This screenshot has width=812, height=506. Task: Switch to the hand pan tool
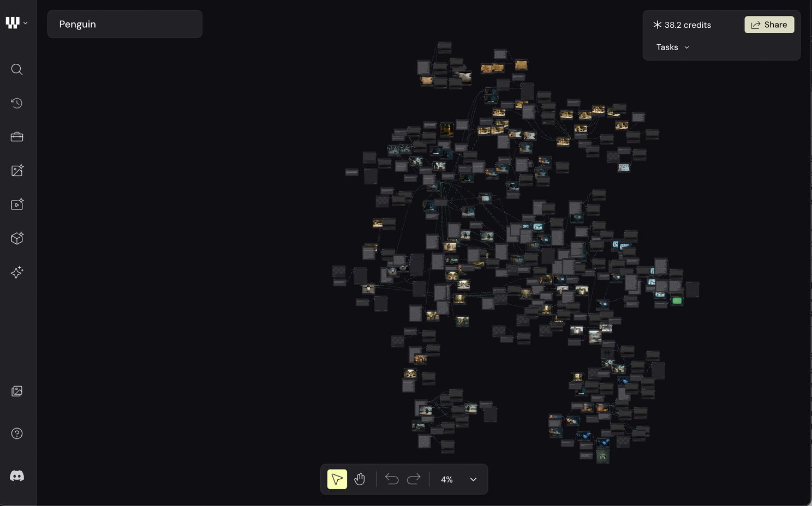[x=360, y=479]
